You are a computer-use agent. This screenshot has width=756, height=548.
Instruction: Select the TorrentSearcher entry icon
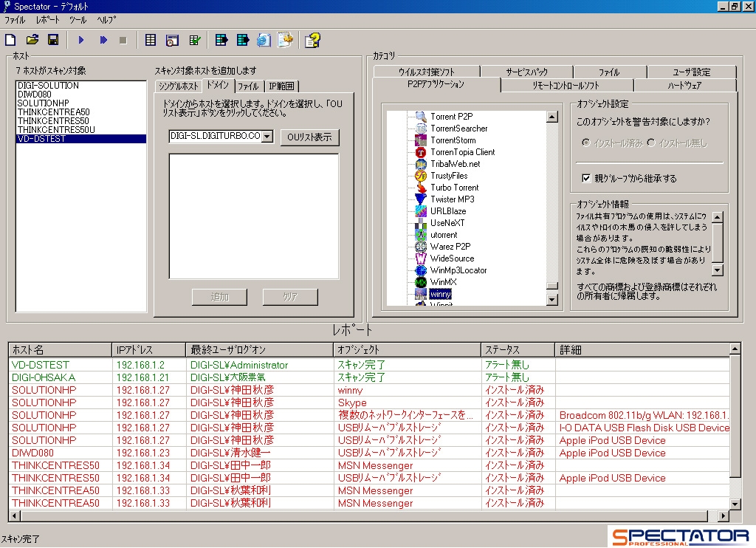tap(421, 129)
